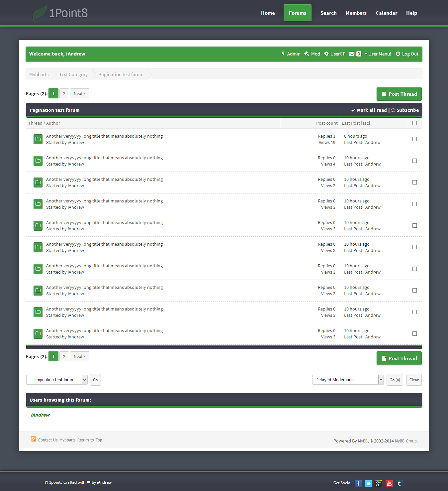This screenshot has height=491, width=448.
Task: Open Calendar from the navigation bar
Action: (386, 13)
